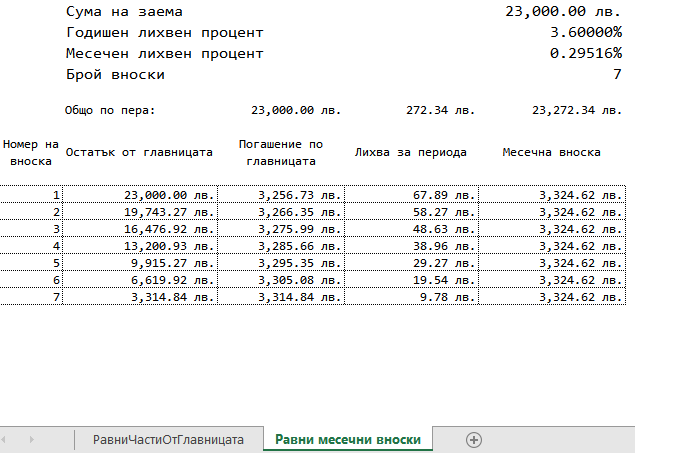Click label Месечен лихвен процент
677x471 pixels.
[165, 54]
